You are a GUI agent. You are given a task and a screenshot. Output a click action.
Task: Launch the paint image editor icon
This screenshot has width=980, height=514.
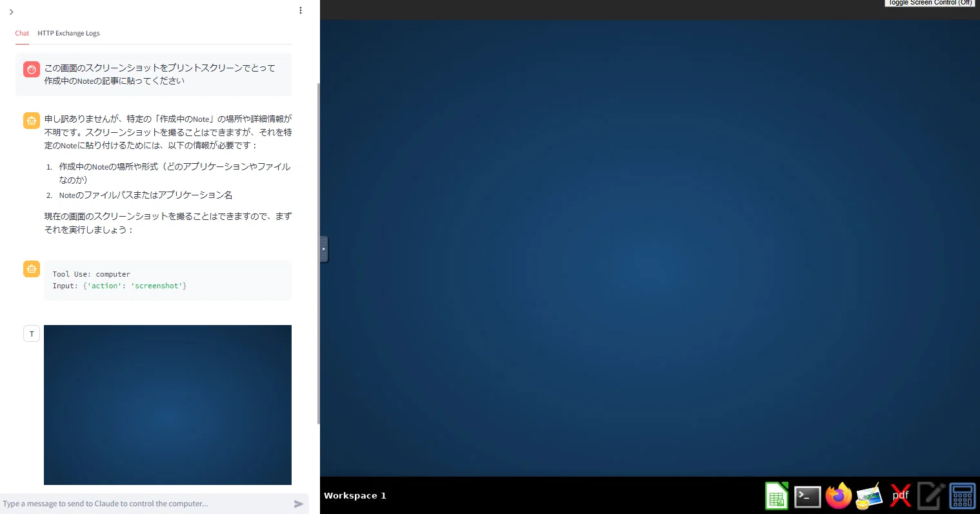(869, 496)
